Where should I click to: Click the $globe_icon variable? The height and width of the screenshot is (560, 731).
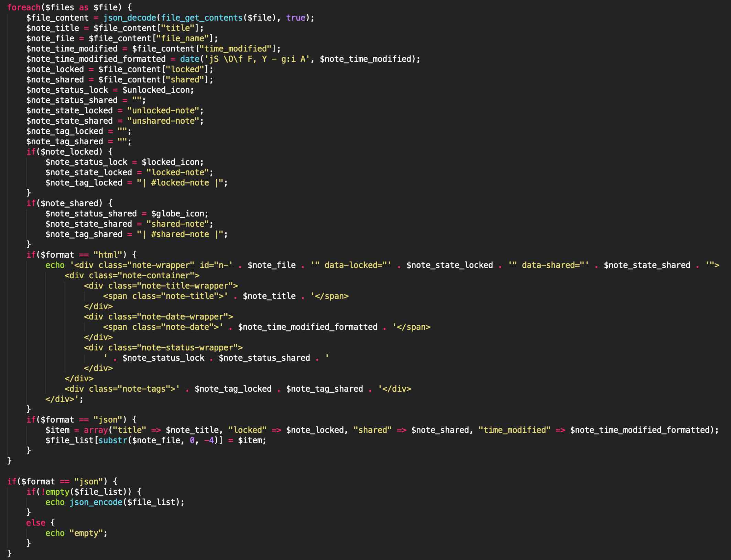click(177, 213)
